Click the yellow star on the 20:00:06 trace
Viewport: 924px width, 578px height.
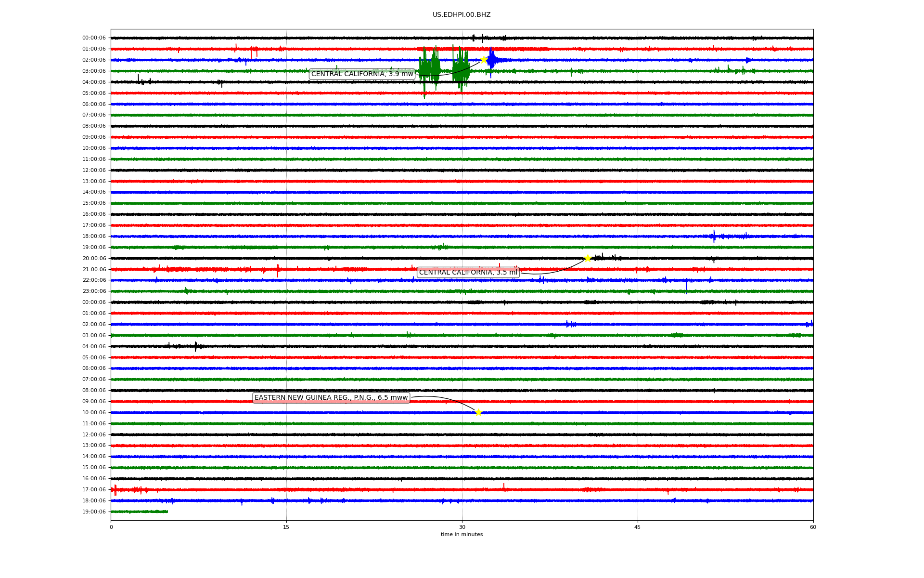588,258
